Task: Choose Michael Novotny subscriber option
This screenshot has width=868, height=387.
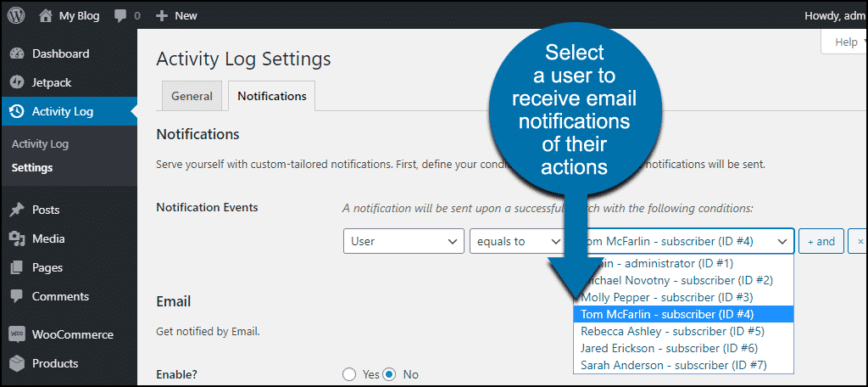Action: pos(684,280)
